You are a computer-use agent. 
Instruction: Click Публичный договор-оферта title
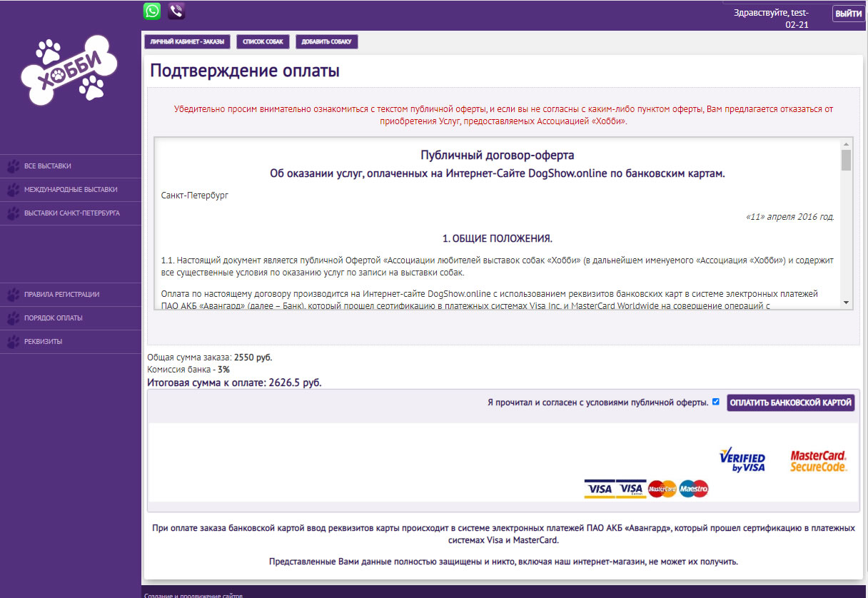tap(498, 155)
